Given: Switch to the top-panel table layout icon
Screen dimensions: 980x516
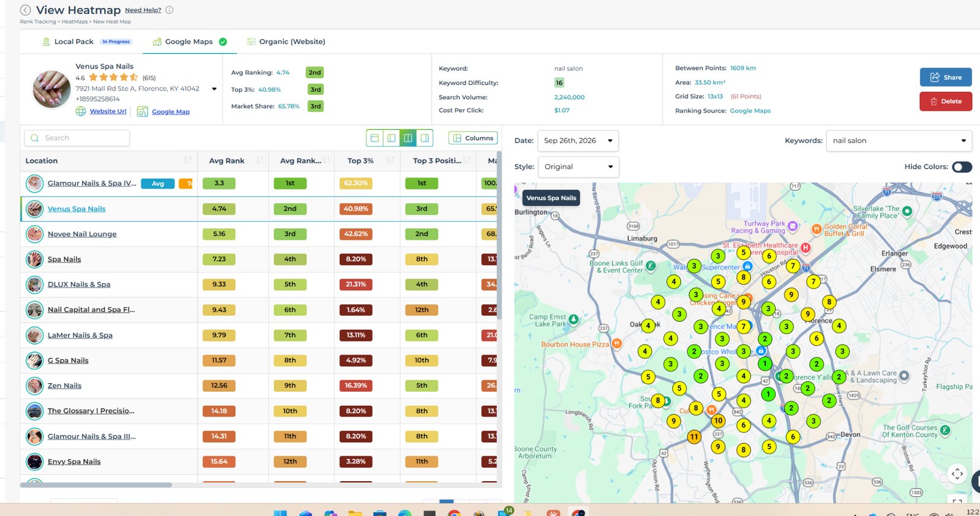Looking at the screenshot, I should [x=375, y=138].
